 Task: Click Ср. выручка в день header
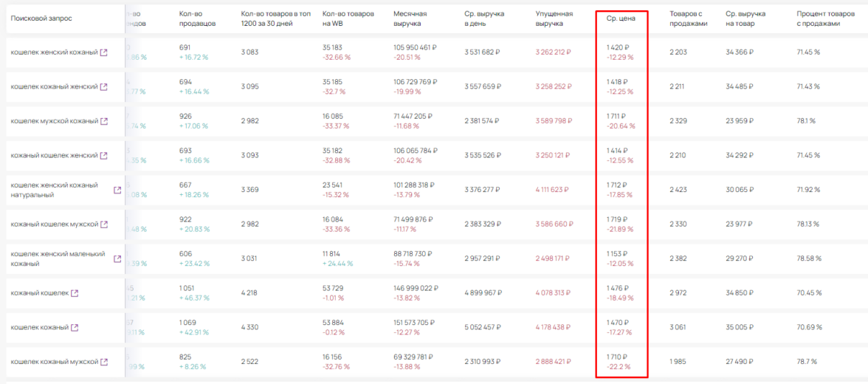484,18
